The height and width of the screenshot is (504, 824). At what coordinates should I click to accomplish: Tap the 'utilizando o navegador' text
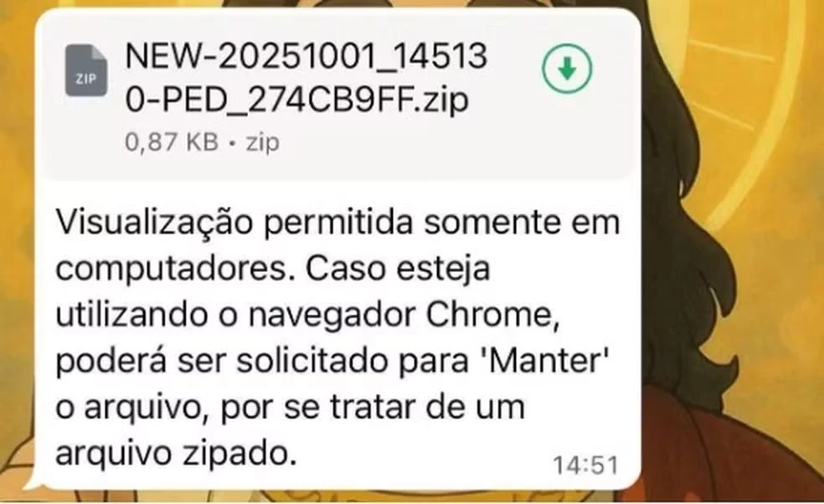(x=236, y=316)
